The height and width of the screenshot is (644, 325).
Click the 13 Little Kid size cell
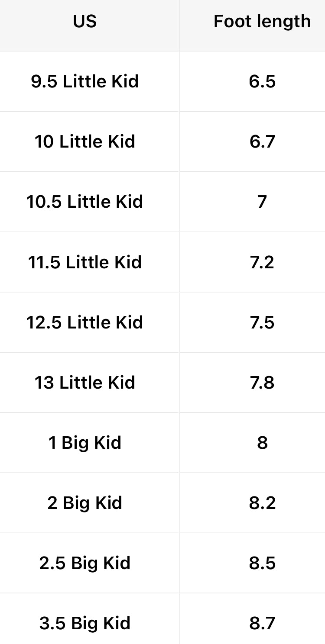[x=85, y=382]
